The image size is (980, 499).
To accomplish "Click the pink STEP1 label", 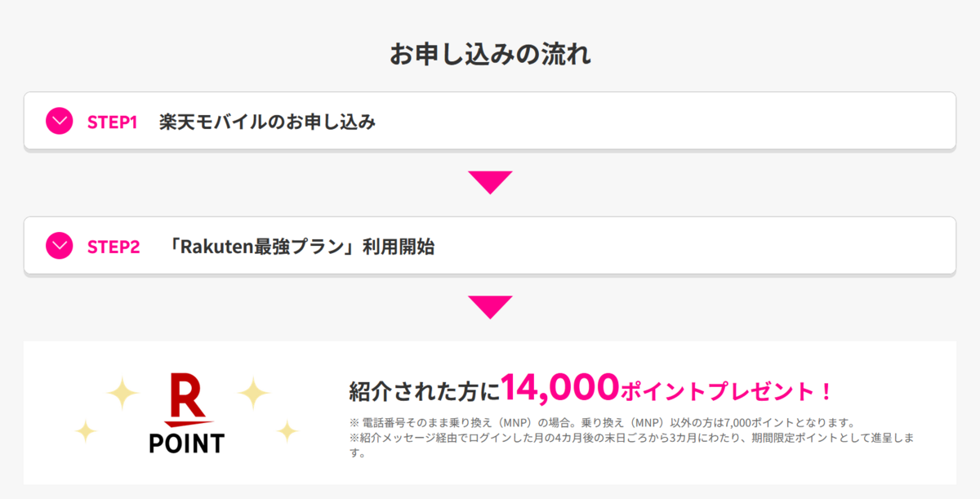I will click(112, 123).
